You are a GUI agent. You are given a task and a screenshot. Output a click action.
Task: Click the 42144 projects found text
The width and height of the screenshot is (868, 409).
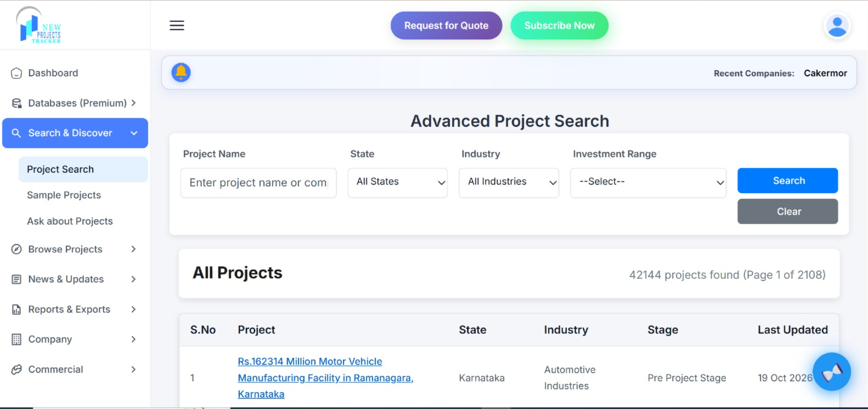[727, 274]
